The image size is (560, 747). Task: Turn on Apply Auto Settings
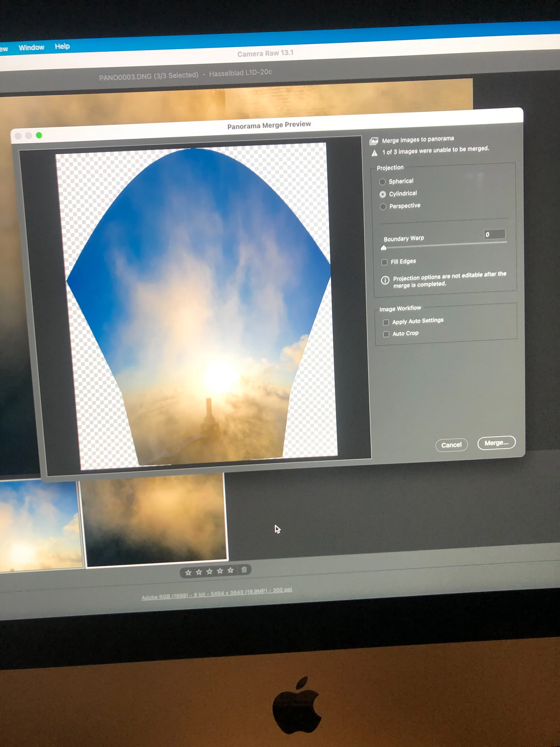coord(386,322)
